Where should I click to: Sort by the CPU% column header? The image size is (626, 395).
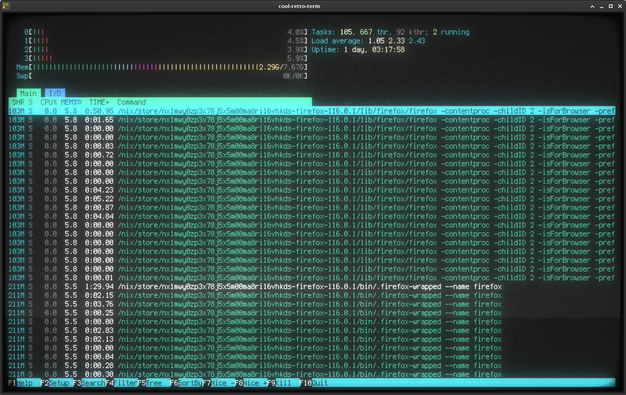49,102
